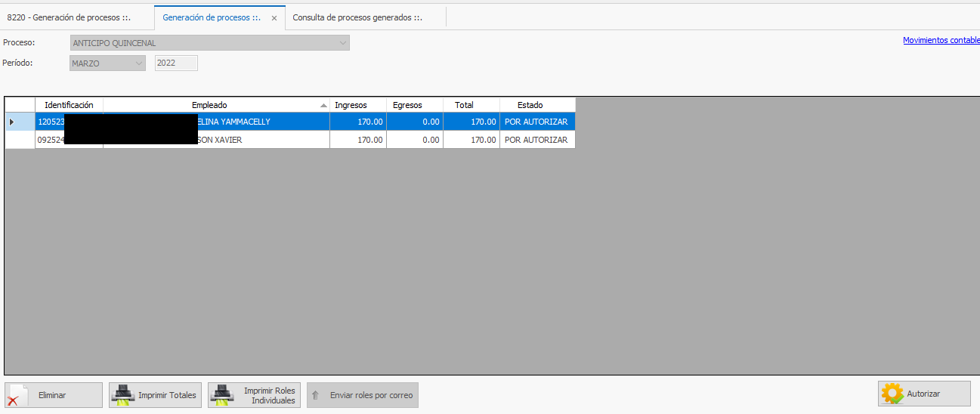Screen dimensions: 980x414
Task: Click the printer icon on Imprimir Totales
Action: 123,395
